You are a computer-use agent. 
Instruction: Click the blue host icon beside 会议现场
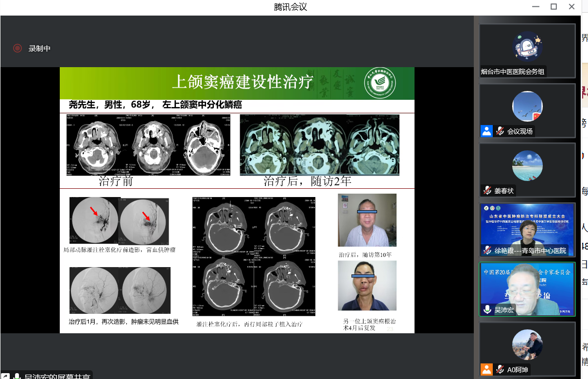pyautogui.click(x=486, y=131)
